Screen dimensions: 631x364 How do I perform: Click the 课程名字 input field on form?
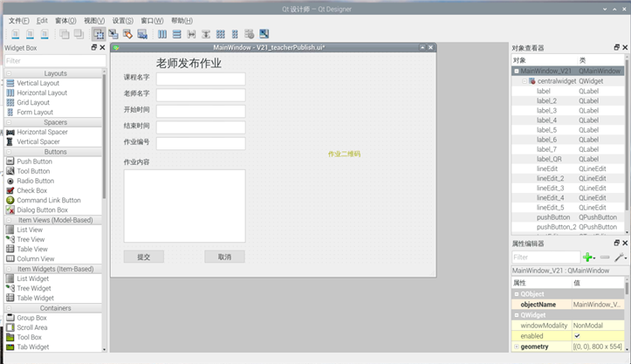coord(201,79)
